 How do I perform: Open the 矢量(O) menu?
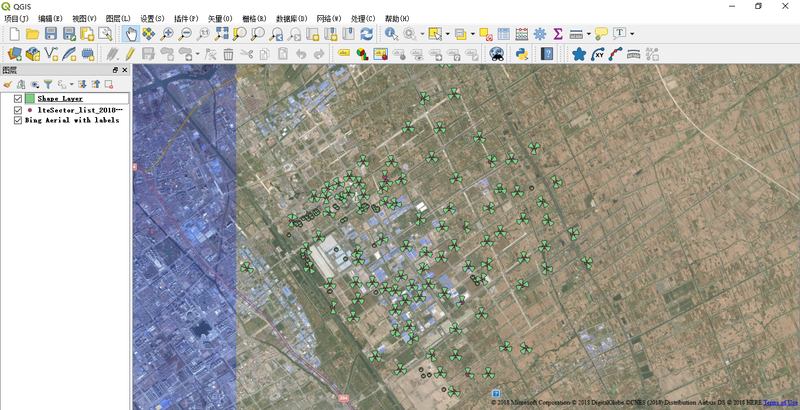(x=220, y=19)
